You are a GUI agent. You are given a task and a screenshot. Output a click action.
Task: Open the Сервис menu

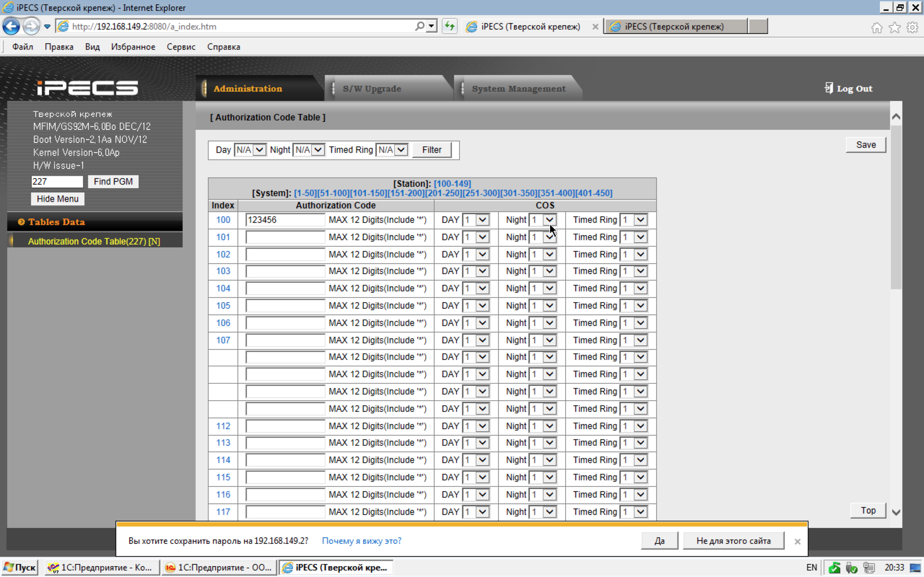pos(180,47)
